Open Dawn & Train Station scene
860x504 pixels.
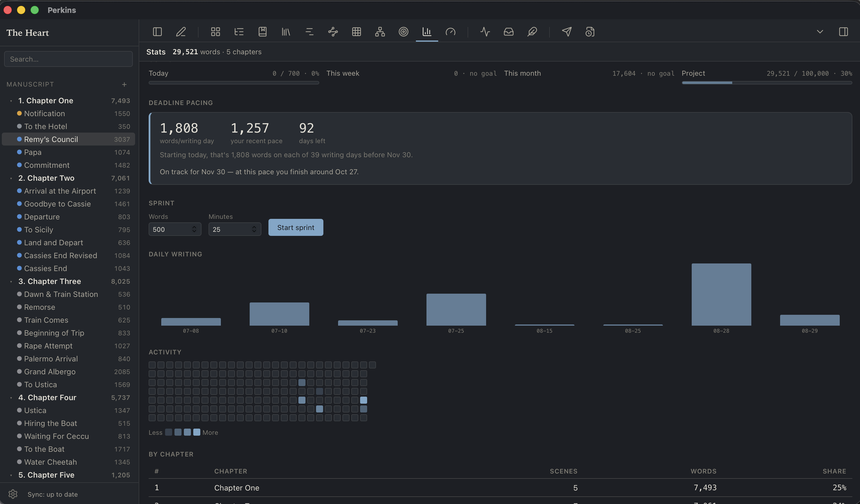point(69,295)
